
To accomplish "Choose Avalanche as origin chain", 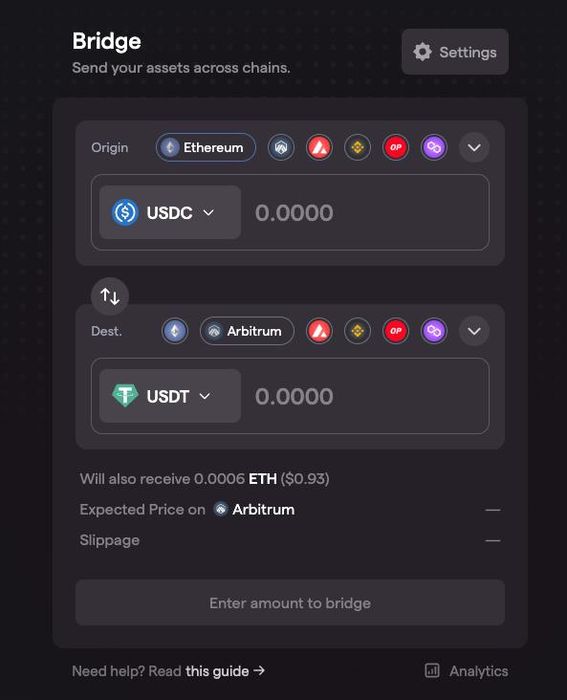I will click(x=319, y=147).
